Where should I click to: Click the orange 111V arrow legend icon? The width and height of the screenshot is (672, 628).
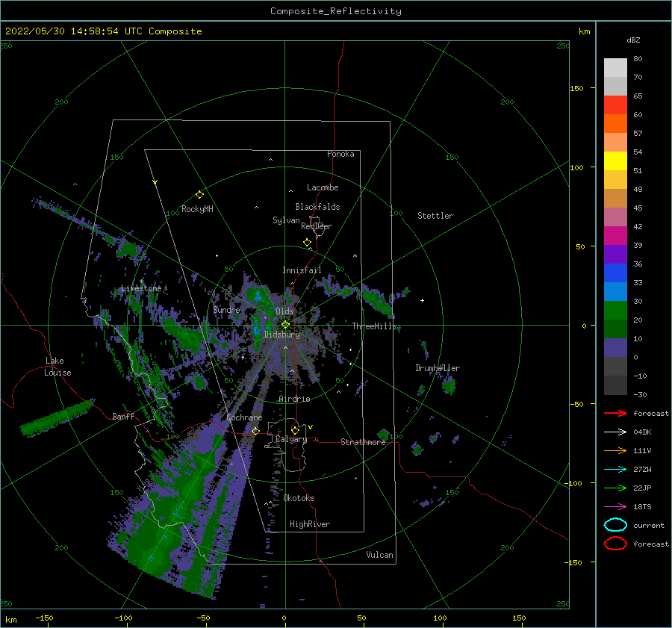click(x=615, y=450)
